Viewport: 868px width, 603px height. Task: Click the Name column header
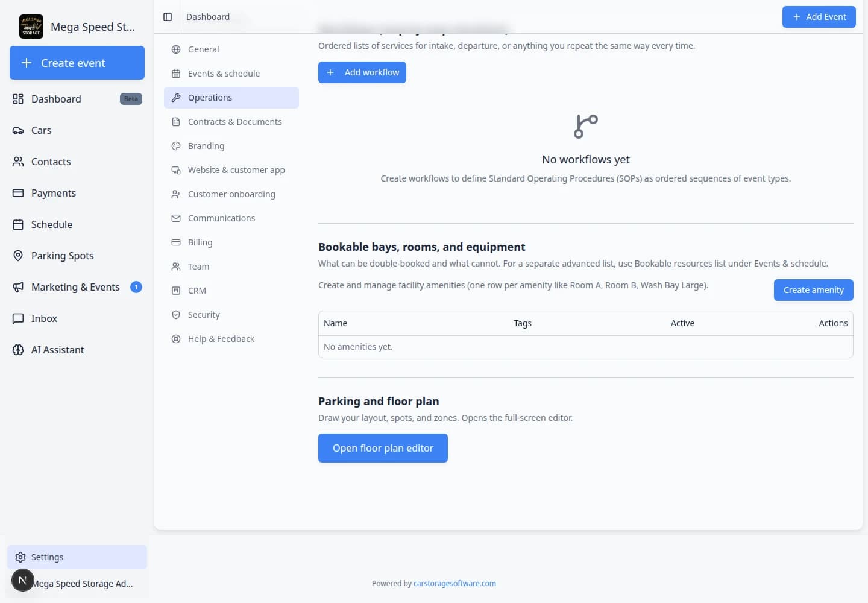(x=336, y=323)
